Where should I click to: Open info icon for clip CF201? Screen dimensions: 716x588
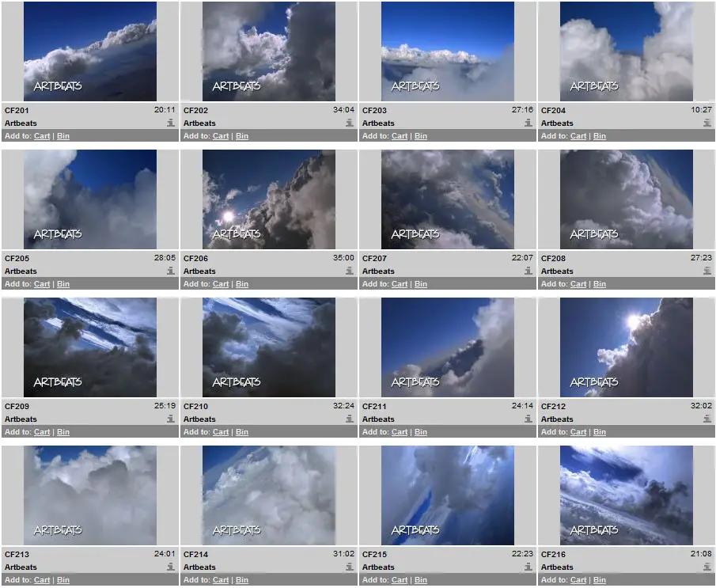(x=171, y=123)
